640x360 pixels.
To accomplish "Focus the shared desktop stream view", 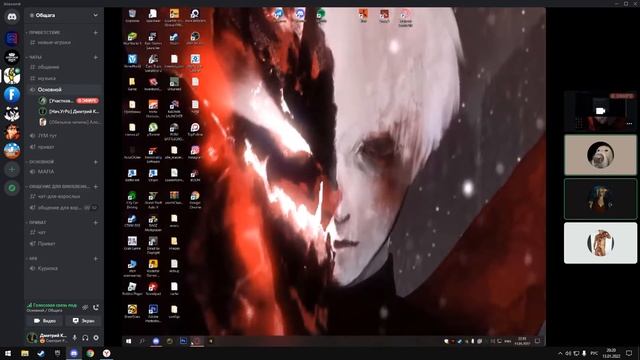I will [x=334, y=177].
